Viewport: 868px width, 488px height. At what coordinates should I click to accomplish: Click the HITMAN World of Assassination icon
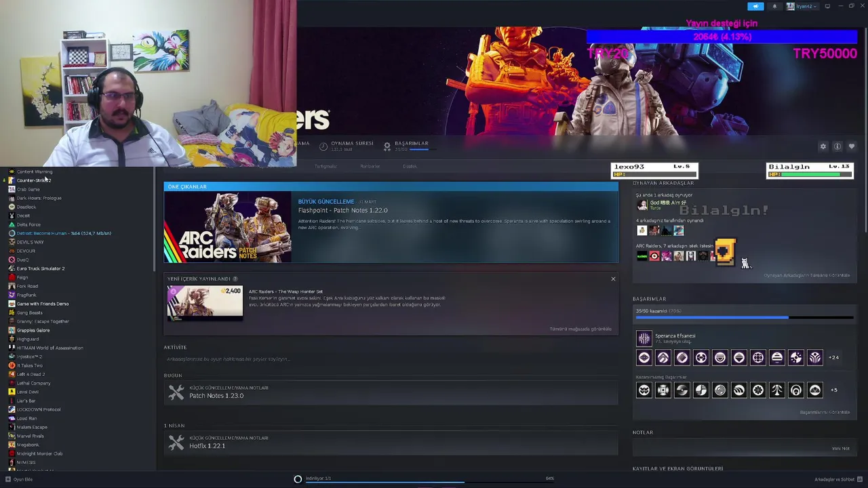point(12,348)
